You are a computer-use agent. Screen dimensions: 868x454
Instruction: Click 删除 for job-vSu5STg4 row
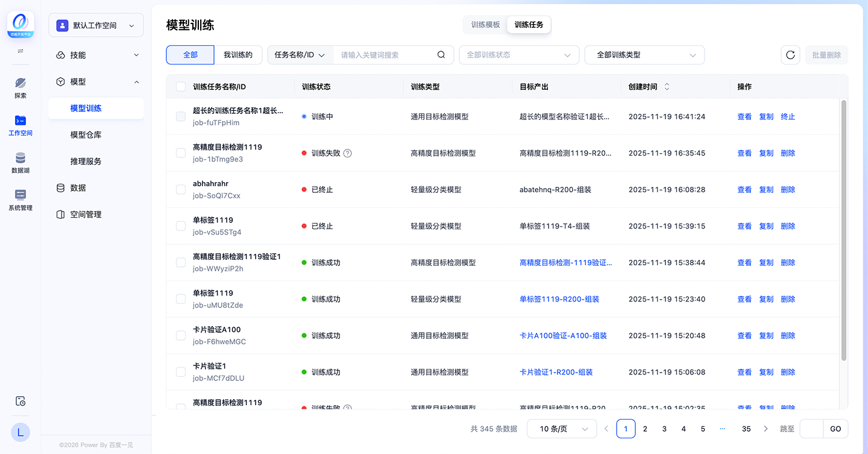[x=788, y=226]
